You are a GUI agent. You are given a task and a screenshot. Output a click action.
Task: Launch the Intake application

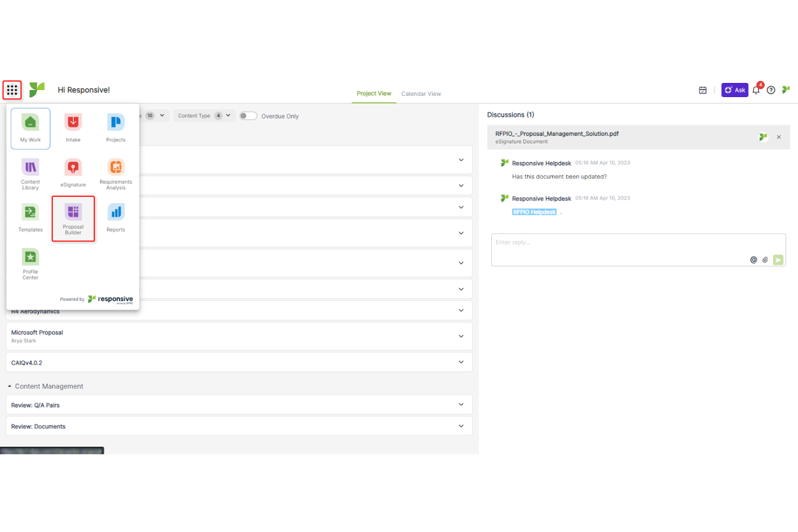click(73, 127)
